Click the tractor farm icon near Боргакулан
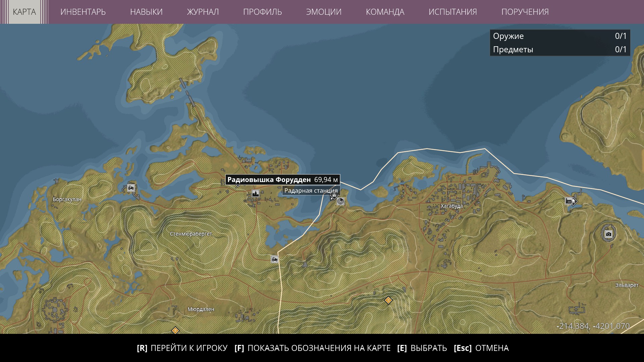The width and height of the screenshot is (644, 362). 131,188
